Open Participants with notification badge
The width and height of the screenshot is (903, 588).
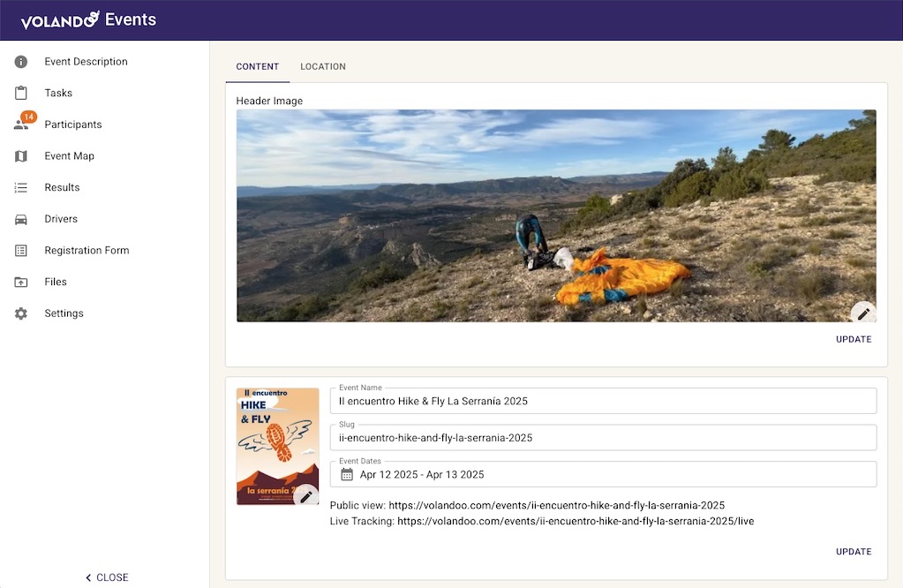(x=72, y=124)
